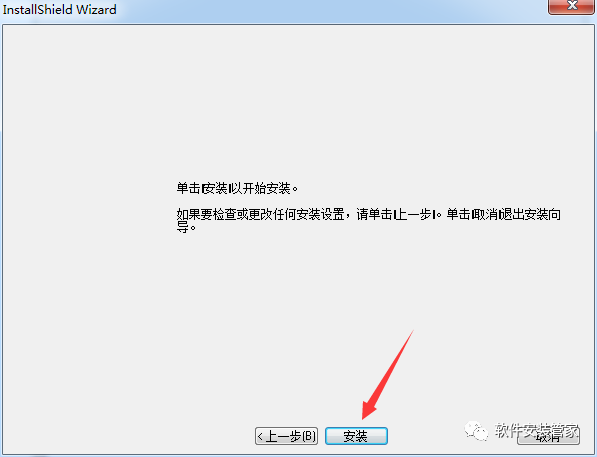
Task: Click the 安装 button to start installing
Action: [356, 436]
